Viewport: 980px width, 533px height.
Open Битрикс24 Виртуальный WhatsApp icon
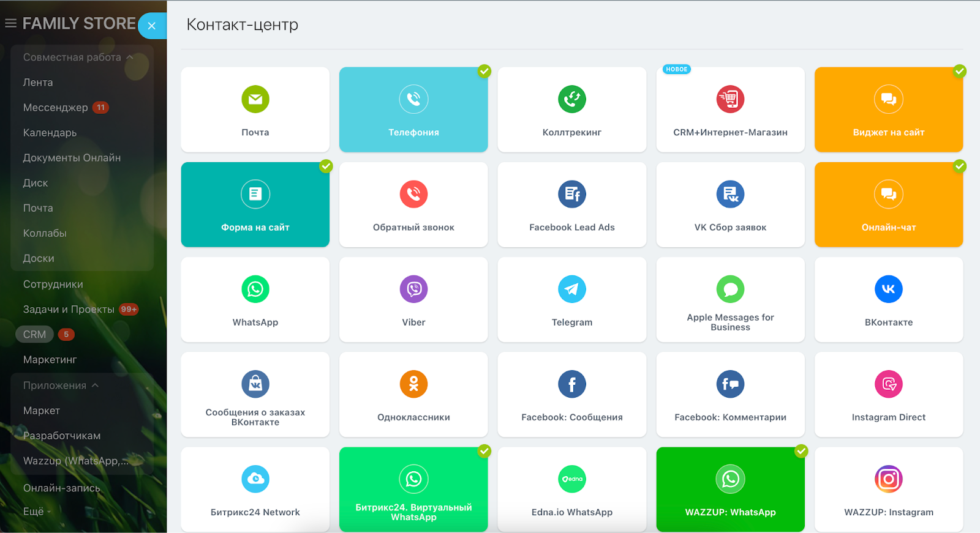pyautogui.click(x=413, y=479)
